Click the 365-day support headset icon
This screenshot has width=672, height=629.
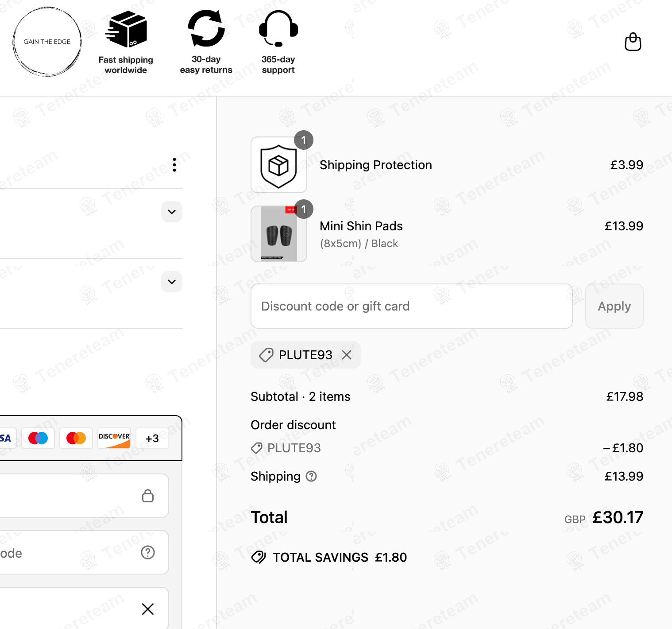278,29
